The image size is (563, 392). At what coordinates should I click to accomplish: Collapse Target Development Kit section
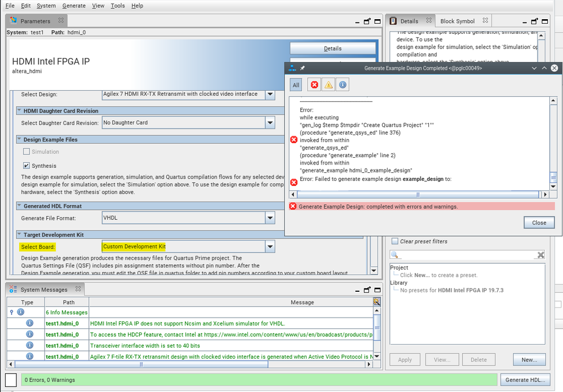(x=19, y=234)
